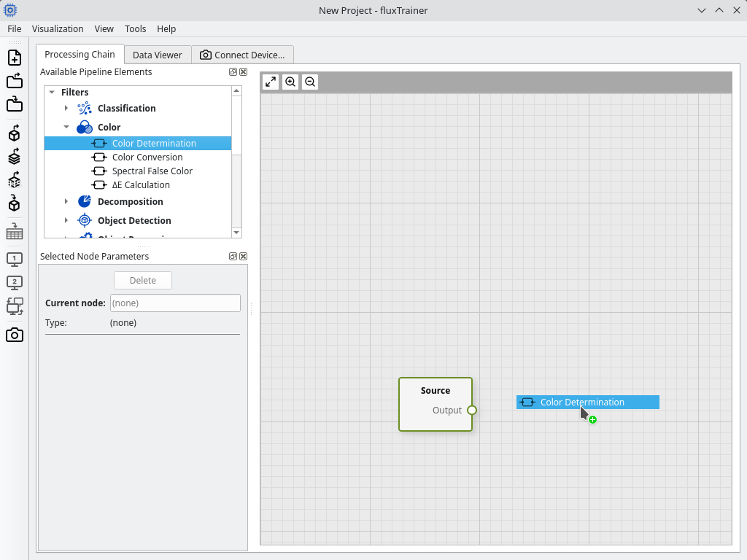
Task: Open the Tools menu
Action: (135, 28)
